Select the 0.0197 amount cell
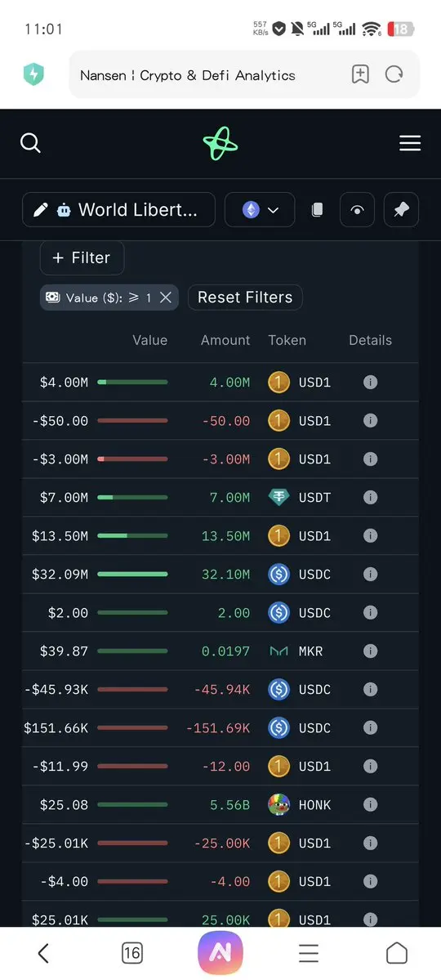 (225, 651)
